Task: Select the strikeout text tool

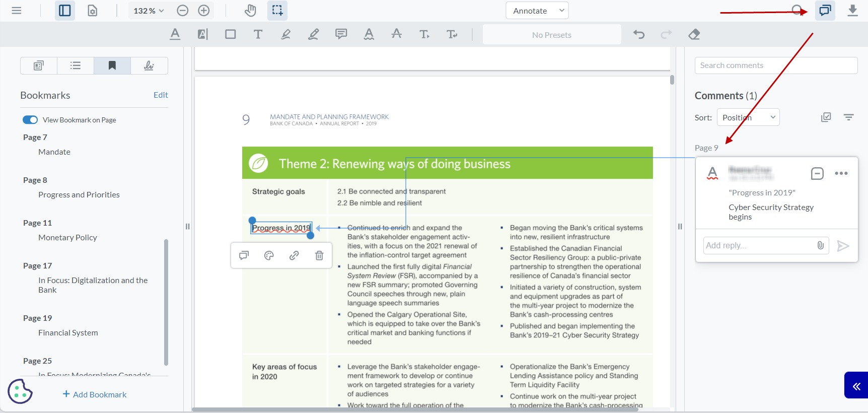Action: click(397, 34)
